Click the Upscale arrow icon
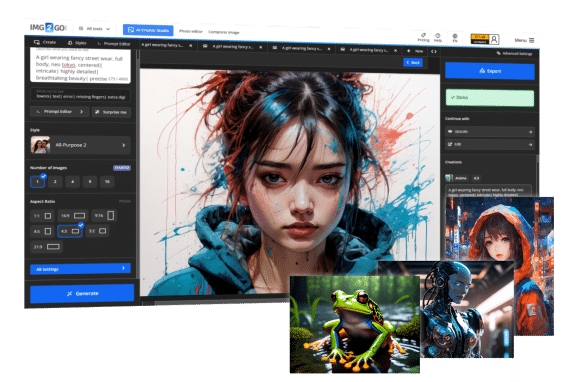 [x=530, y=132]
